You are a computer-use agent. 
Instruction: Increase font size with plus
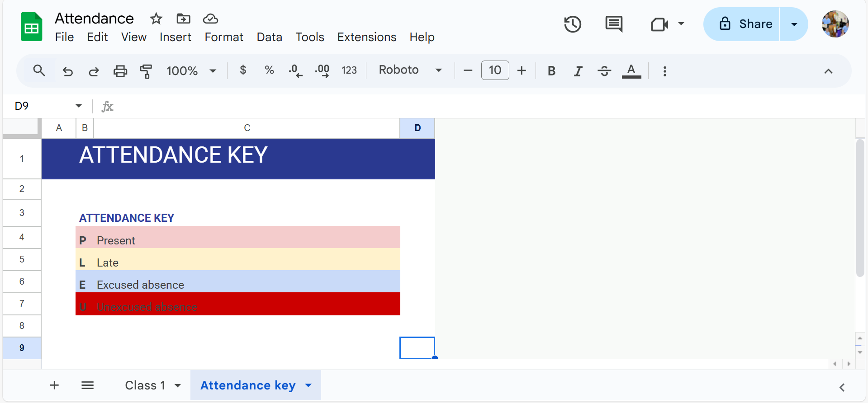522,70
